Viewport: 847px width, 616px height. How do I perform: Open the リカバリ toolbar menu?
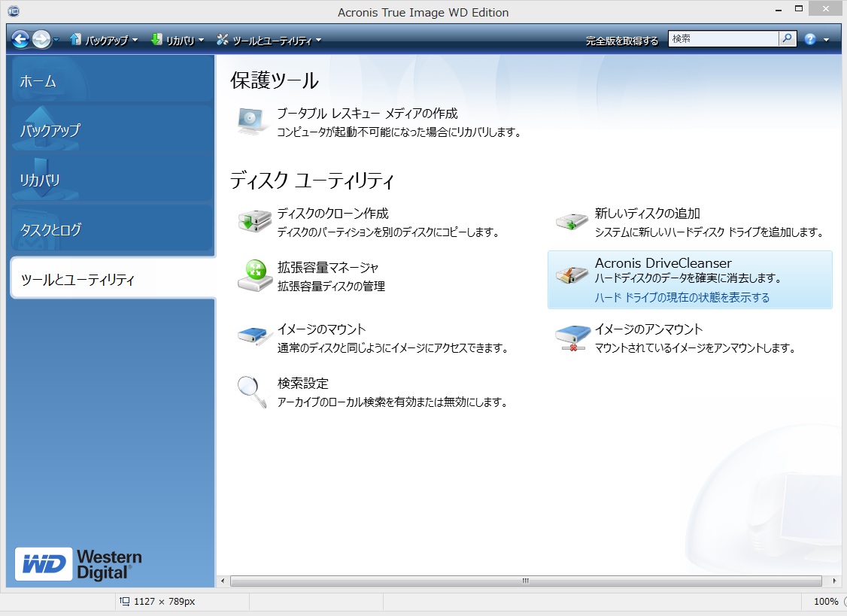coord(178,40)
